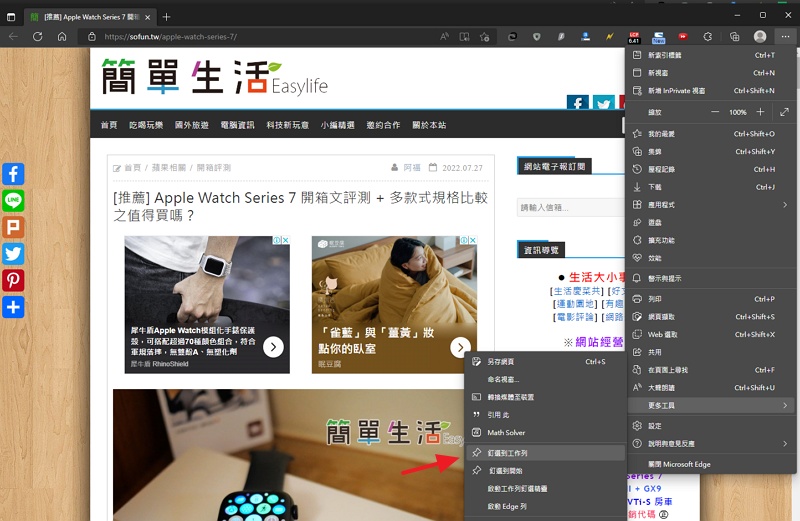Click the RhinoShield Apple Watch ad thumbnail

207,305
